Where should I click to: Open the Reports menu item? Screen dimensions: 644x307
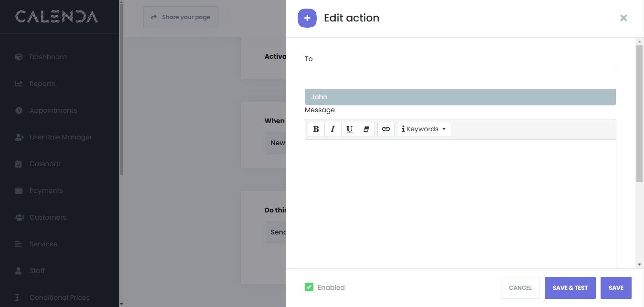[x=42, y=84]
